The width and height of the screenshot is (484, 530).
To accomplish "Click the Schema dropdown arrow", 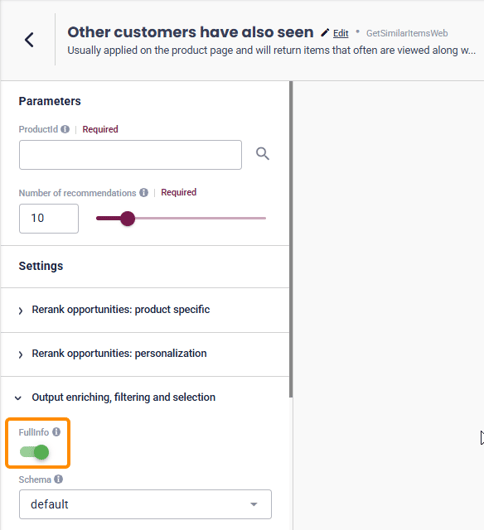I will 254,504.
